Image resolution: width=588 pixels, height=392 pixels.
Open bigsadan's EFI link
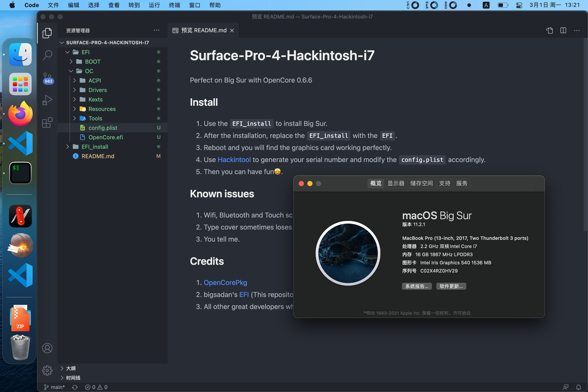click(x=244, y=294)
